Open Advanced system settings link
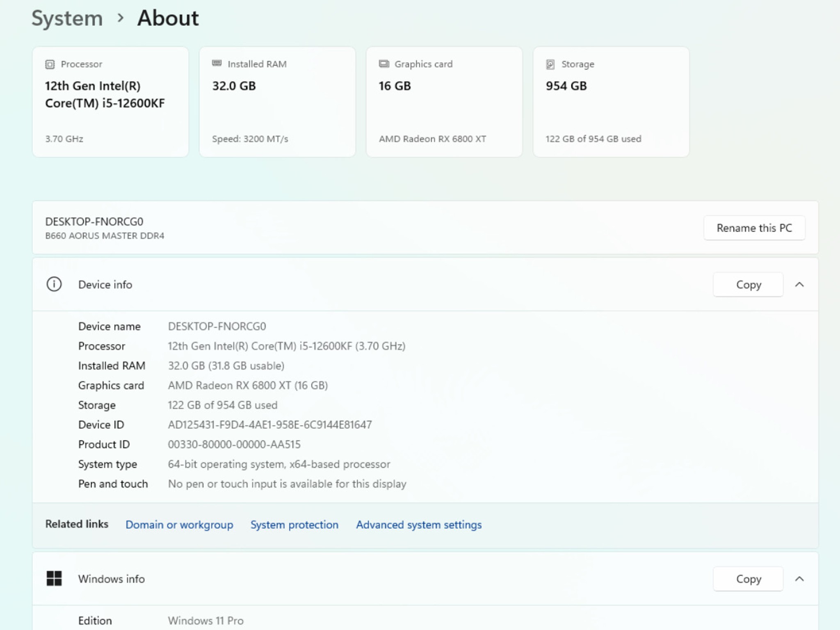The width and height of the screenshot is (840, 630). 419,525
